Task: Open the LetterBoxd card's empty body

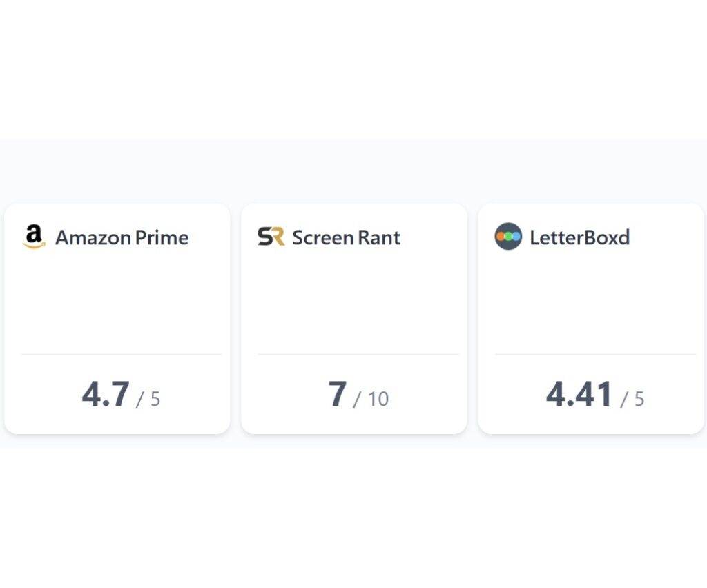Action: tap(591, 302)
